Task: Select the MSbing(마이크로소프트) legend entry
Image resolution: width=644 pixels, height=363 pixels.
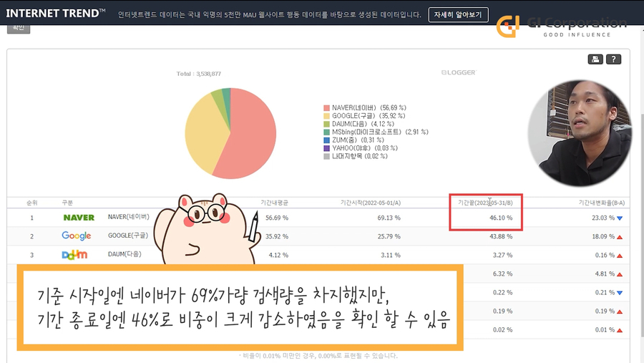Action: 376,132
